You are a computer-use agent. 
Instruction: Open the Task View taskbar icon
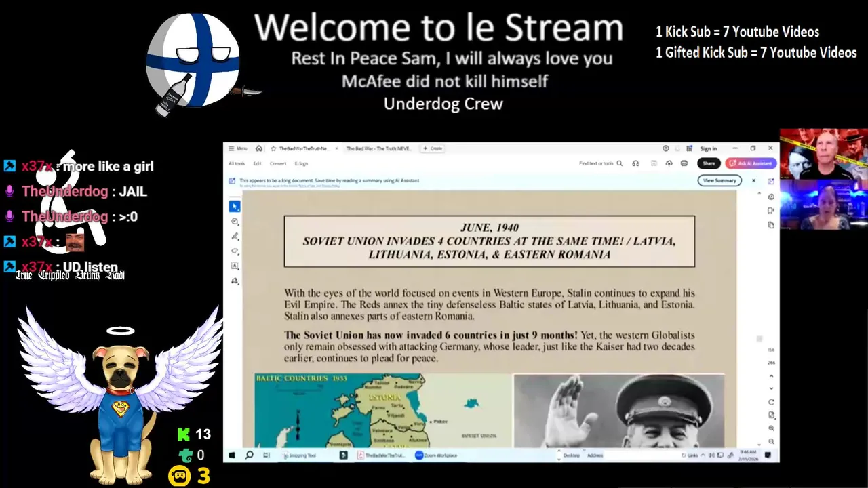click(267, 455)
